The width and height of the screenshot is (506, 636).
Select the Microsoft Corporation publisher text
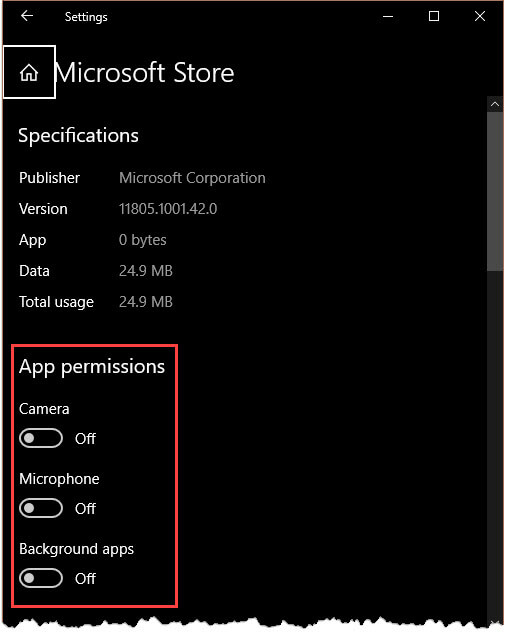[x=192, y=178]
